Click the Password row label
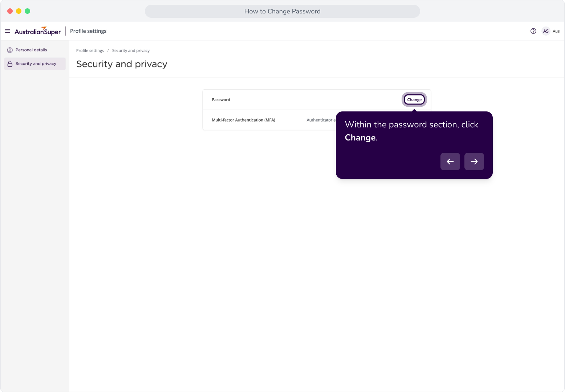The height and width of the screenshot is (392, 565). 221,100
